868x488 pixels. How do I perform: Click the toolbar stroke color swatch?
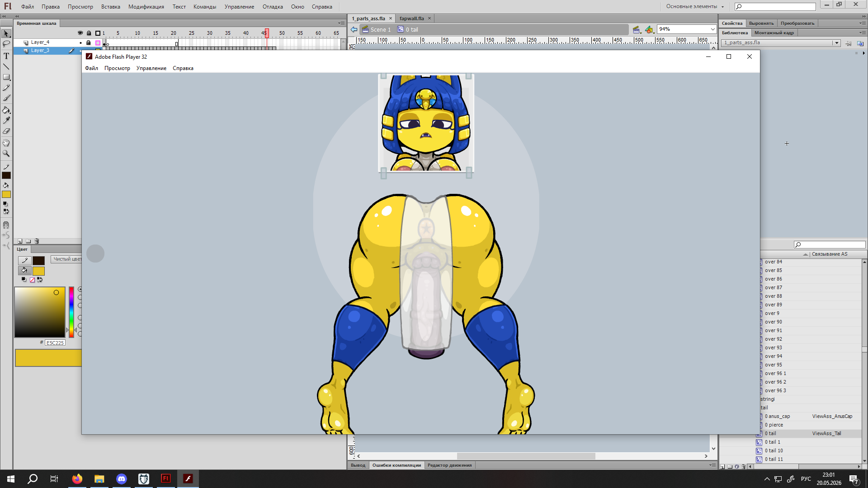pos(6,175)
